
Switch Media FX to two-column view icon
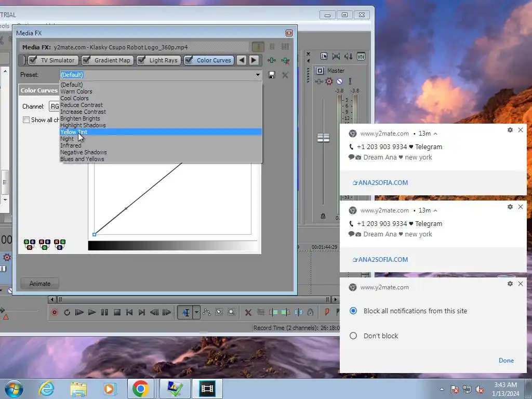pos(272,47)
